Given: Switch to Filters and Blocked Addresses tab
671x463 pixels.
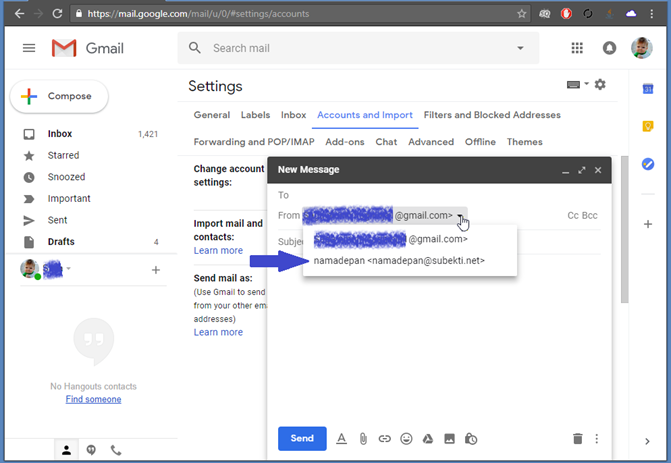Looking at the screenshot, I should tap(492, 115).
